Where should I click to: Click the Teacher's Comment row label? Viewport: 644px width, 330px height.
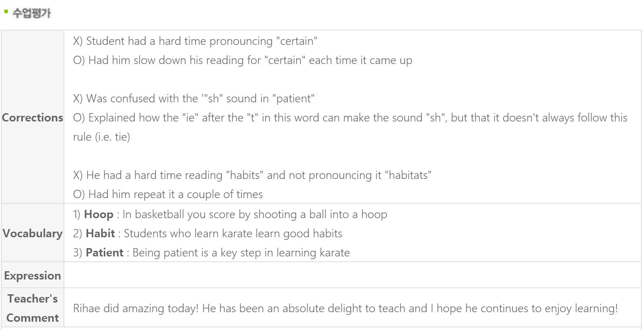pyautogui.click(x=33, y=308)
